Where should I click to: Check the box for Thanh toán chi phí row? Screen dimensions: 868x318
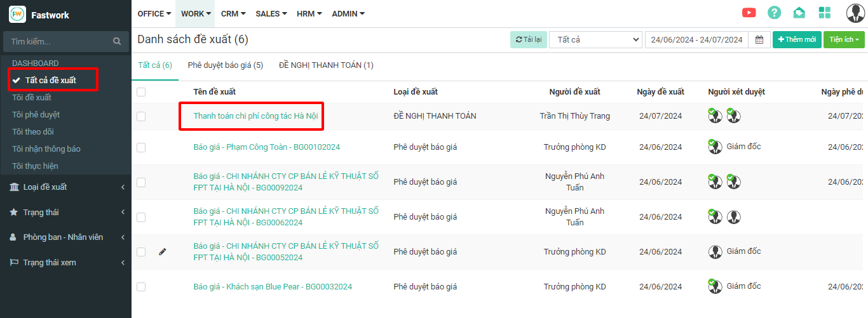pyautogui.click(x=141, y=116)
